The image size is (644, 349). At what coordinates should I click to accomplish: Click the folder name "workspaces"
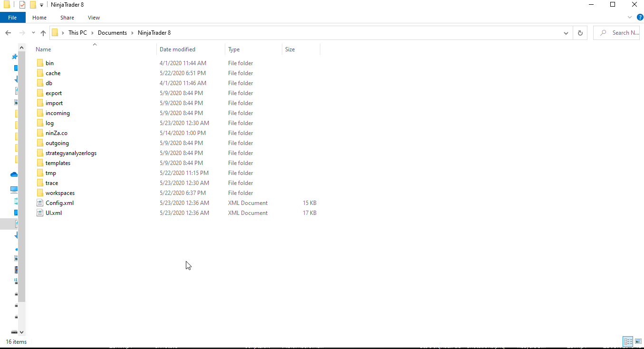click(x=60, y=193)
